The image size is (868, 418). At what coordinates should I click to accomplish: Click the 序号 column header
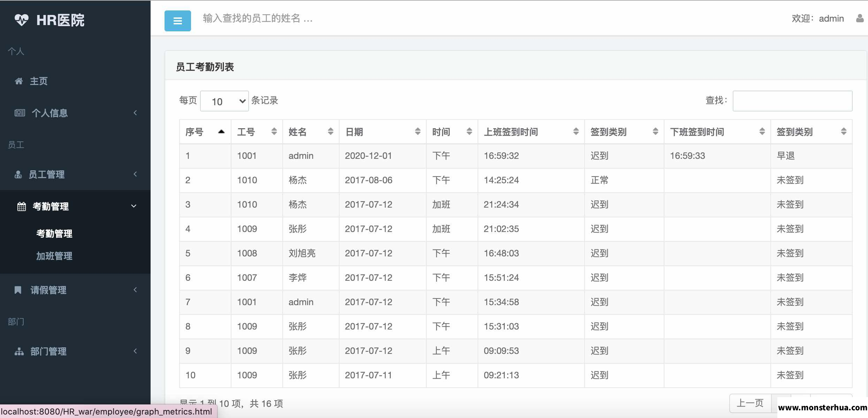(205, 132)
